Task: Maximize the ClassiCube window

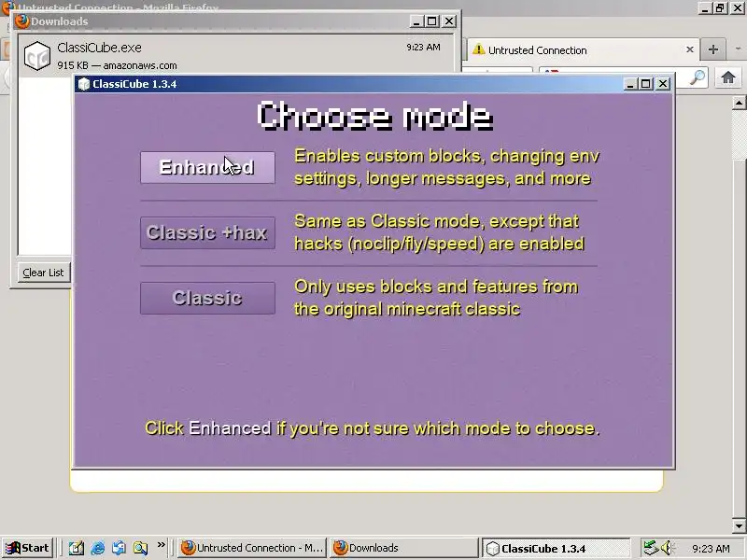Action: point(645,84)
